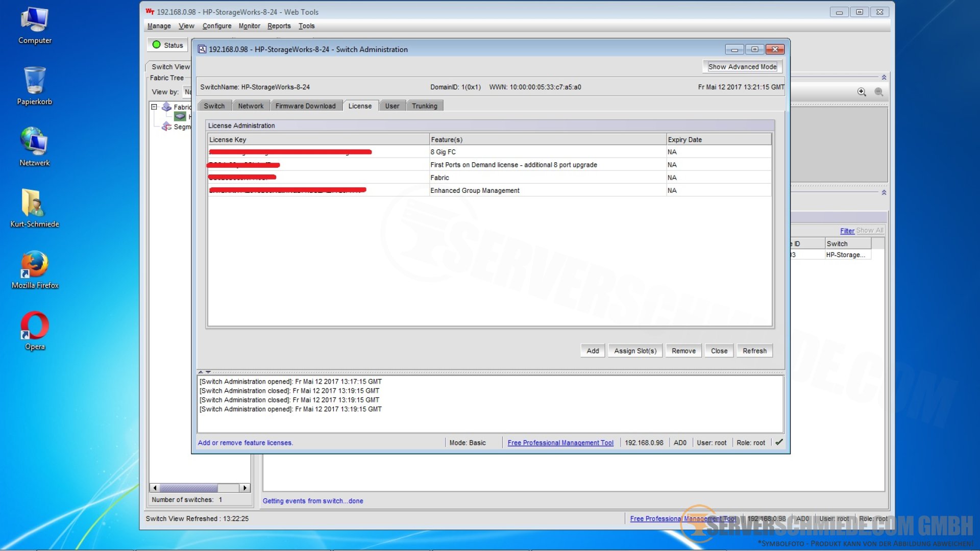This screenshot has height=551, width=980.
Task: Collapse the events panel double chevron
Action: coord(884,192)
